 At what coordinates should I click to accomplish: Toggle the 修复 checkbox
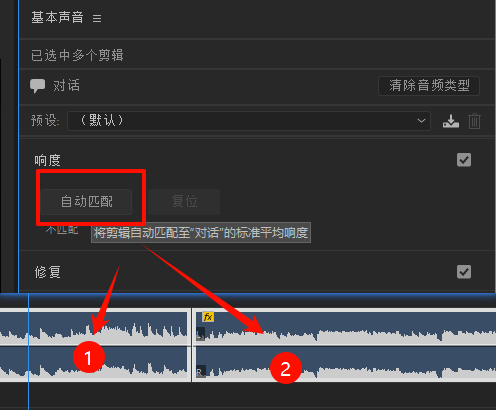[x=464, y=272]
